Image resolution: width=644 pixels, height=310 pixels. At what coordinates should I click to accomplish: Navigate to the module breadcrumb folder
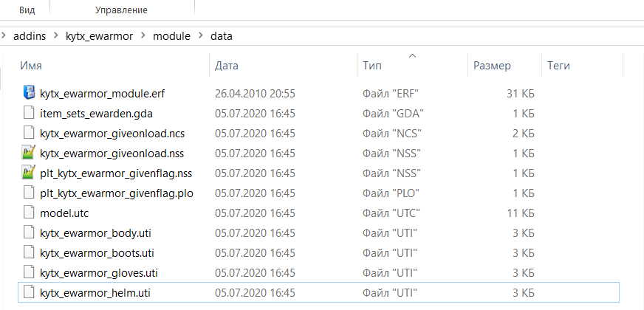(x=171, y=35)
